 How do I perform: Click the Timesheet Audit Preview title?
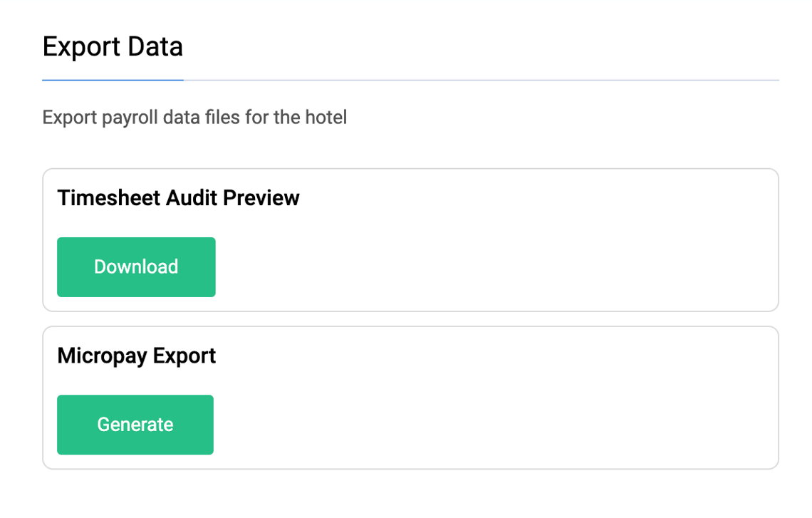(178, 197)
